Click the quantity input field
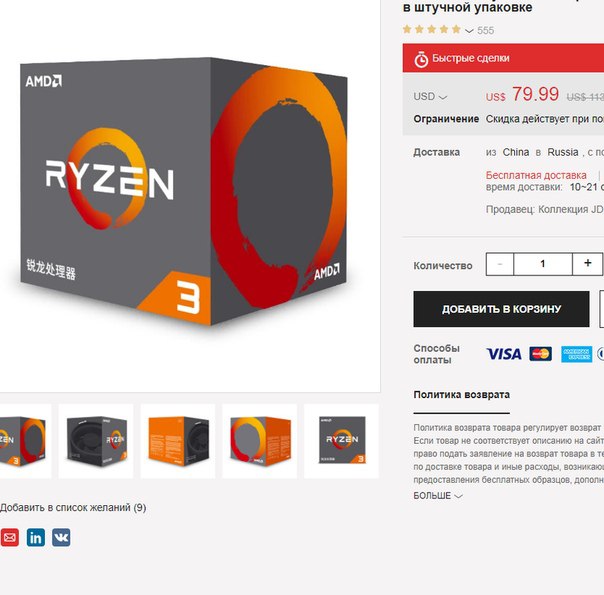 pyautogui.click(x=543, y=264)
